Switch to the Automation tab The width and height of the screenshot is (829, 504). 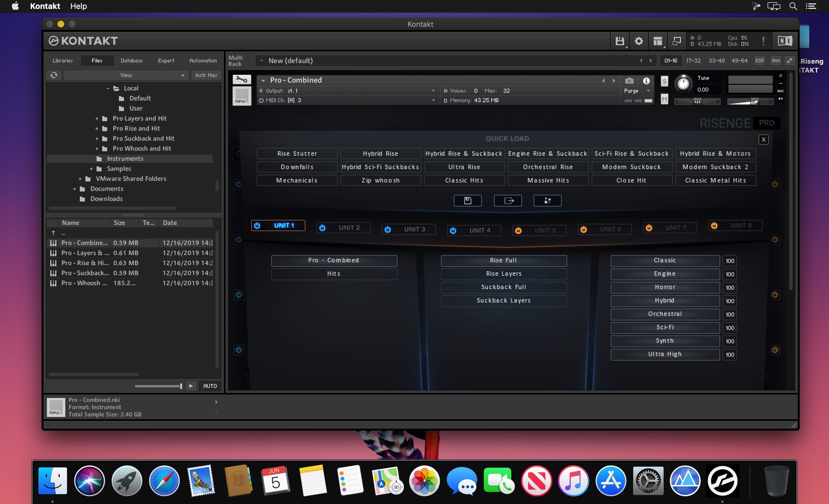click(203, 61)
